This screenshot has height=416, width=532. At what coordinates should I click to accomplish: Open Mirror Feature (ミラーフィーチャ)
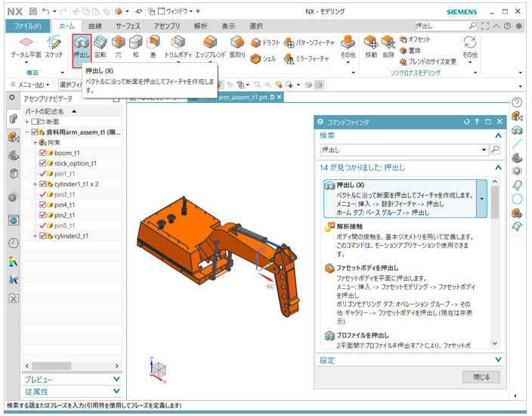306,59
